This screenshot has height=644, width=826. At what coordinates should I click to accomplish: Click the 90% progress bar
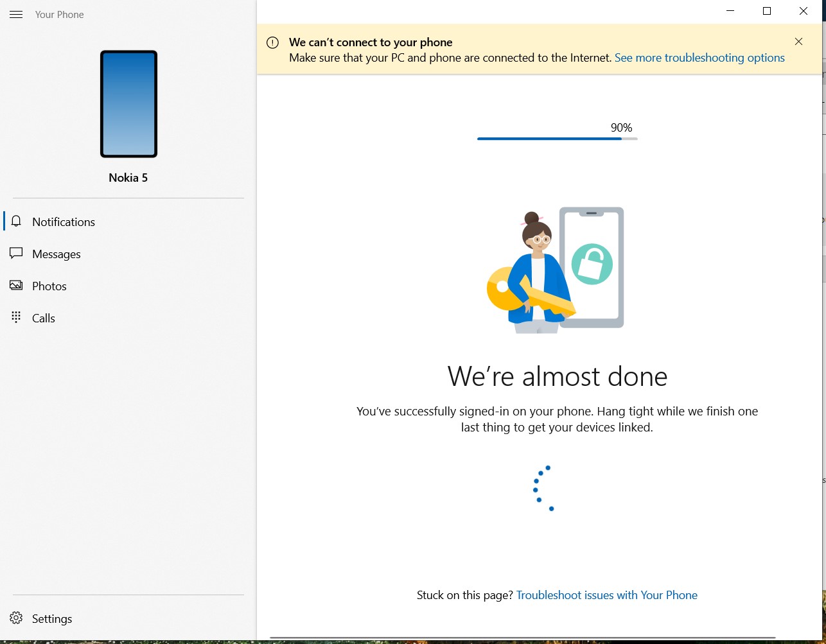click(558, 139)
